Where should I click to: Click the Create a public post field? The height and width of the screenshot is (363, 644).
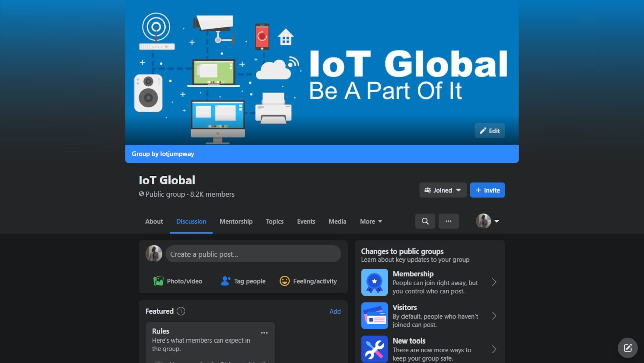pos(253,254)
